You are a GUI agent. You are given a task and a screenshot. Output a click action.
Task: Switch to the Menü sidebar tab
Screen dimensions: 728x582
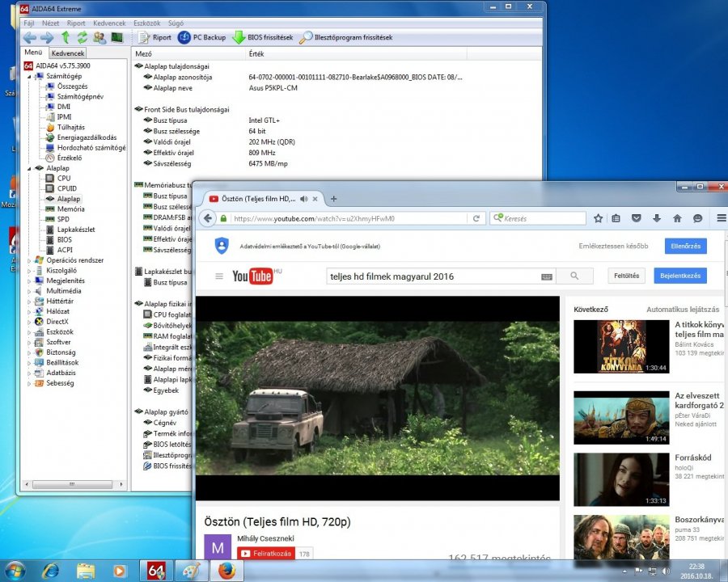tap(33, 53)
